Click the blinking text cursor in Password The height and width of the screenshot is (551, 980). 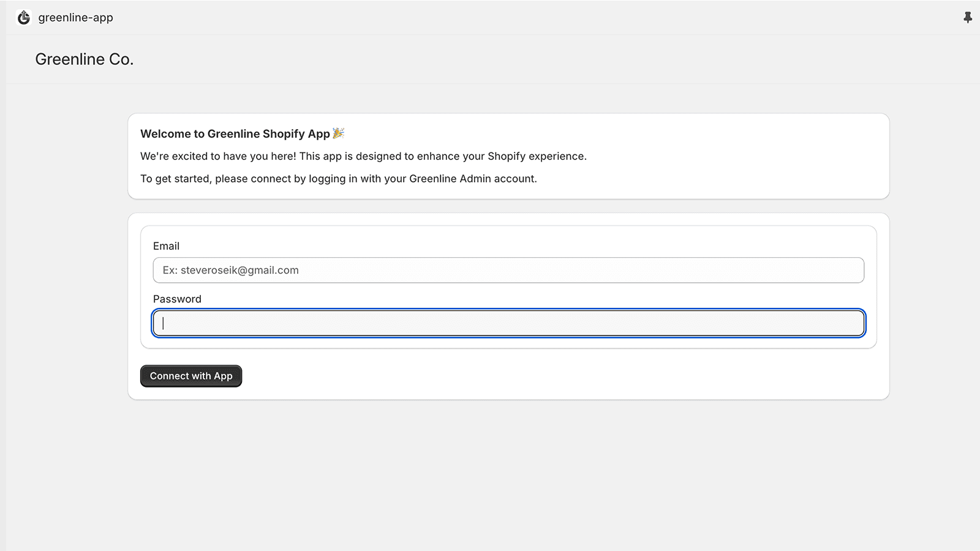tap(163, 323)
